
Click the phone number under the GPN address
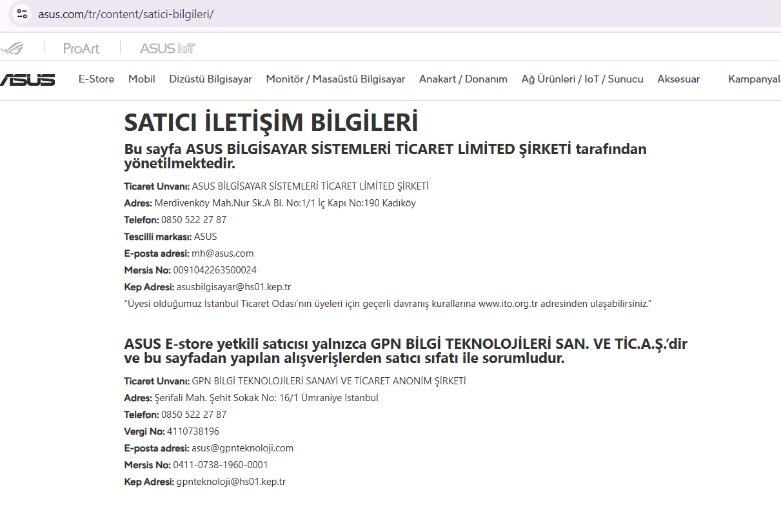194,415
